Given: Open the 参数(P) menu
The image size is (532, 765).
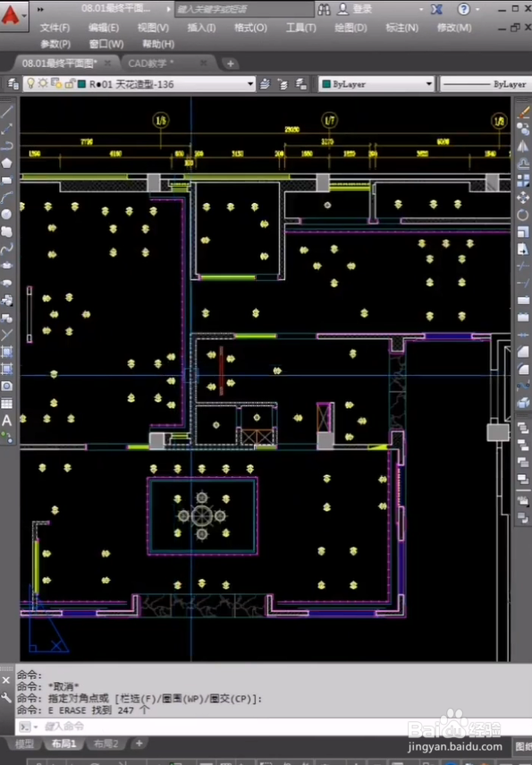Looking at the screenshot, I should point(55,44).
